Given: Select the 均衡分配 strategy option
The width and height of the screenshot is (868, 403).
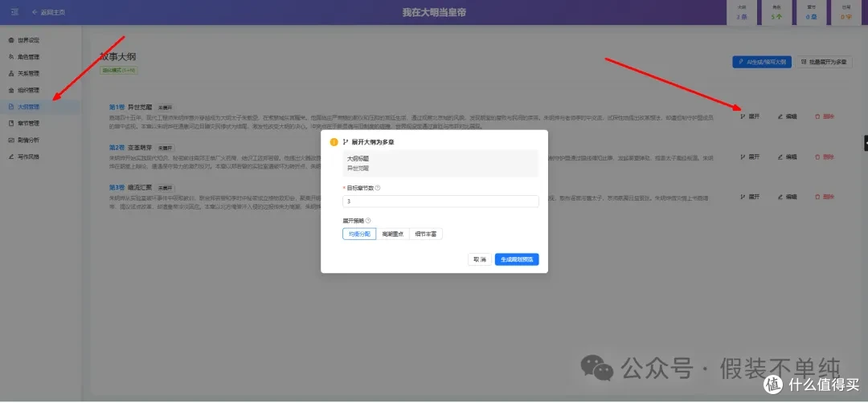Looking at the screenshot, I should 359,234.
